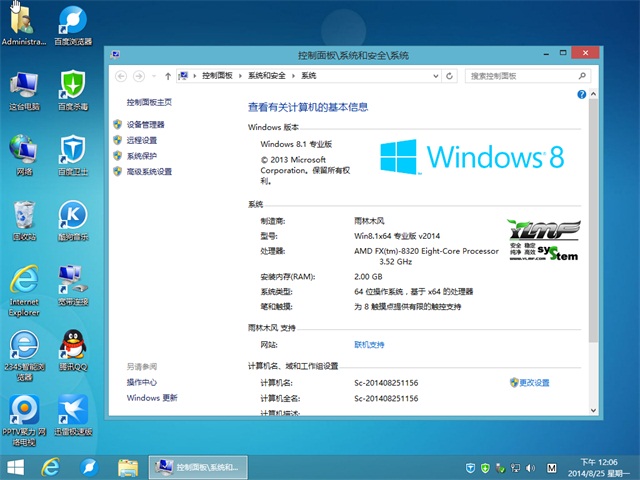Click the help question mark icon
The height and width of the screenshot is (480, 640).
[x=581, y=94]
